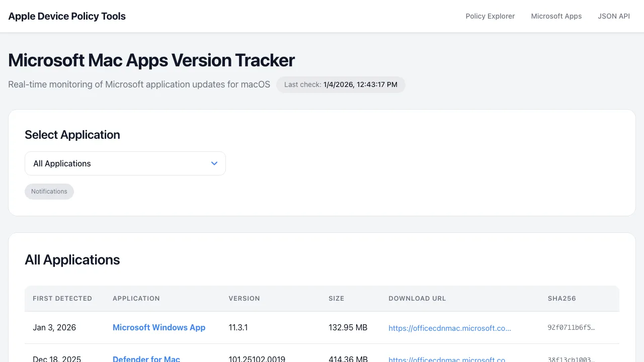Select the 92f0711b6f5 SHA256 hash
Viewport: 644px width, 362px height.
pyautogui.click(x=572, y=328)
